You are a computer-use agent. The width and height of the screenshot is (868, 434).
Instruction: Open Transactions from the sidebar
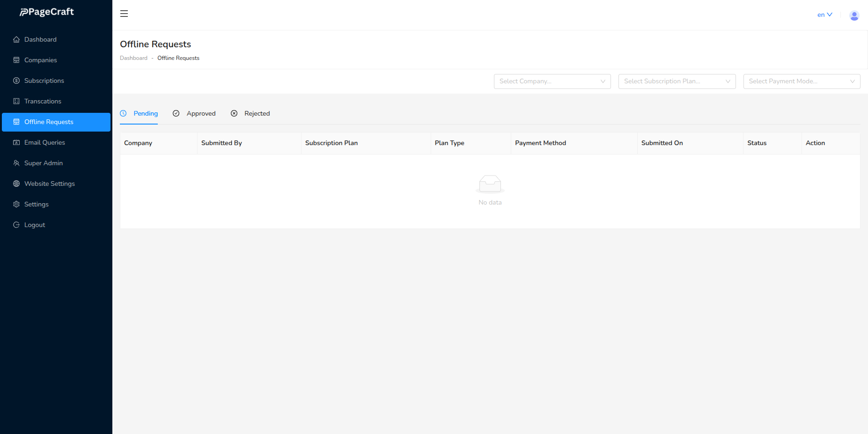pyautogui.click(x=43, y=102)
